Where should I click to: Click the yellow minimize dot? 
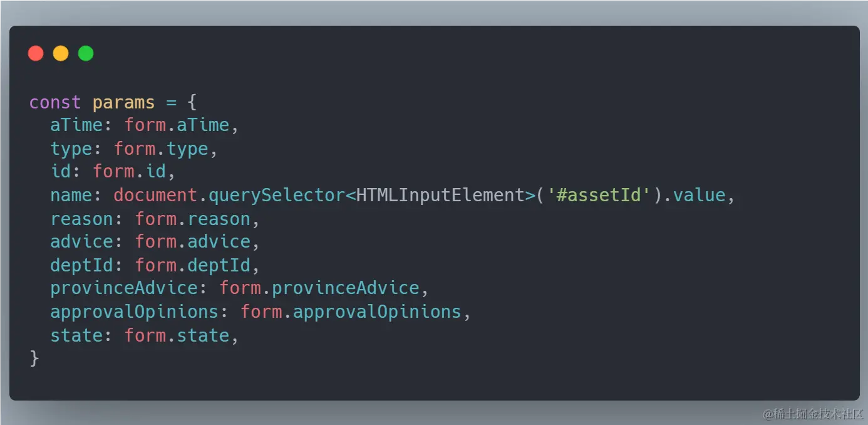61,54
